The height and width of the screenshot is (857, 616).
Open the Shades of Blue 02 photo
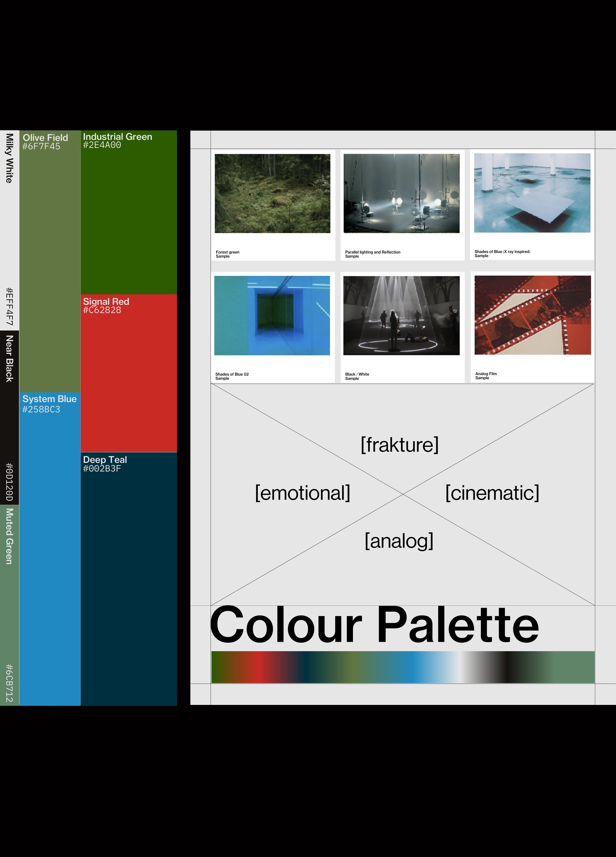(x=272, y=316)
